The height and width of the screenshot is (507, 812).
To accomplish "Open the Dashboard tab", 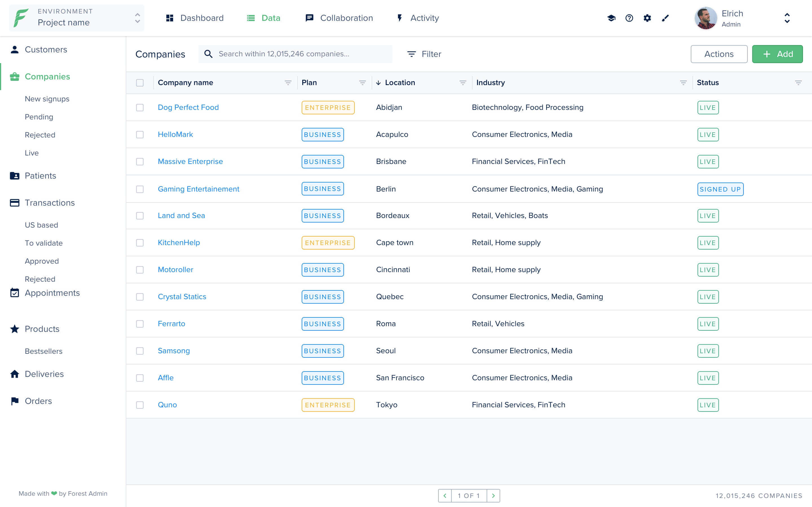I will [202, 18].
